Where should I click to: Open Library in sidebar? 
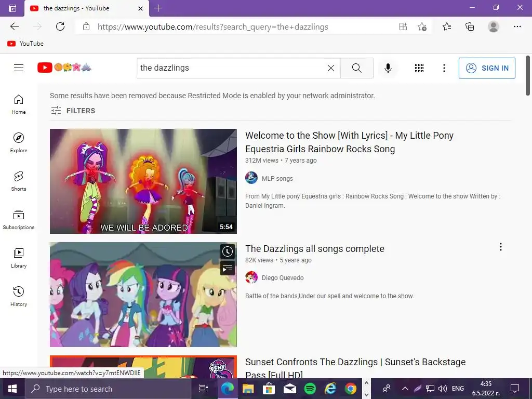[19, 258]
